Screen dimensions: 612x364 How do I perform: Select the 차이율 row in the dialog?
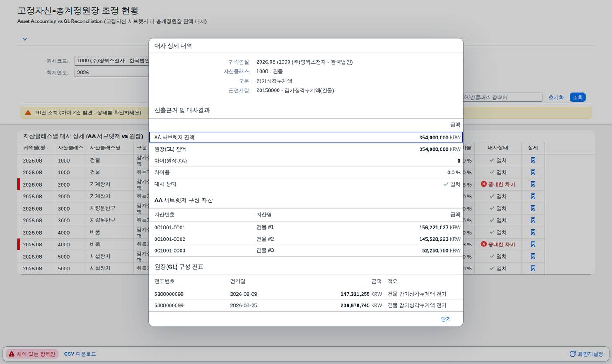click(306, 173)
